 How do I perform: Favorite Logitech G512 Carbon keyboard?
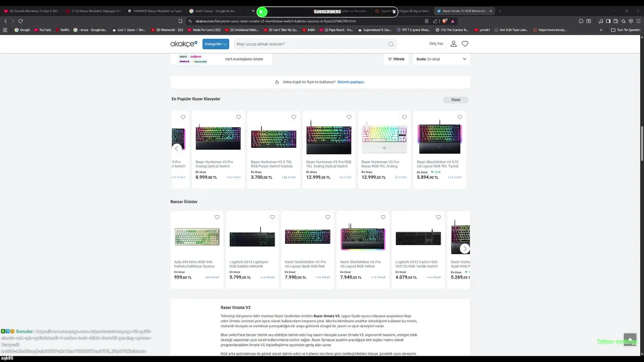pos(439,217)
